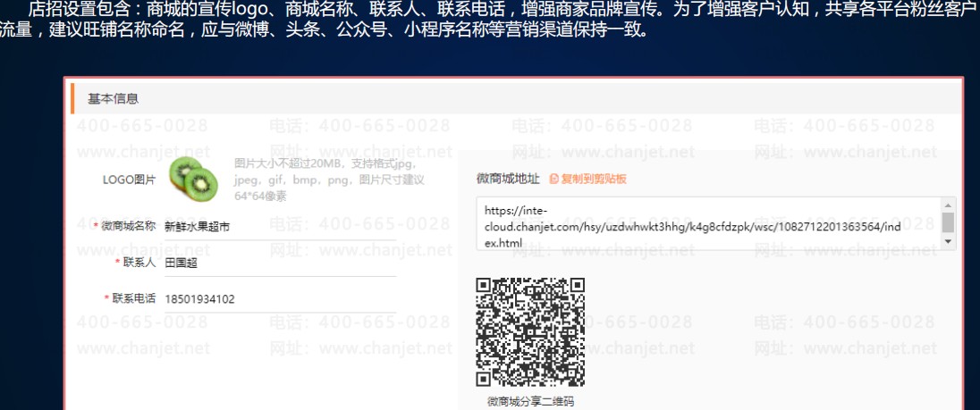This screenshot has height=410, width=980.
Task: Click the image size hint text
Action: 330,180
